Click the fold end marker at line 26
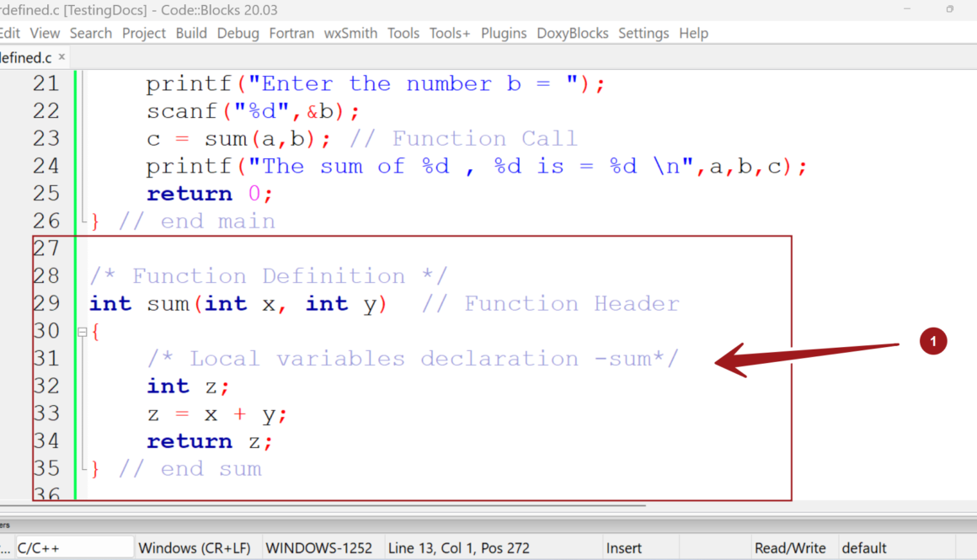This screenshot has height=560, width=977. click(84, 218)
